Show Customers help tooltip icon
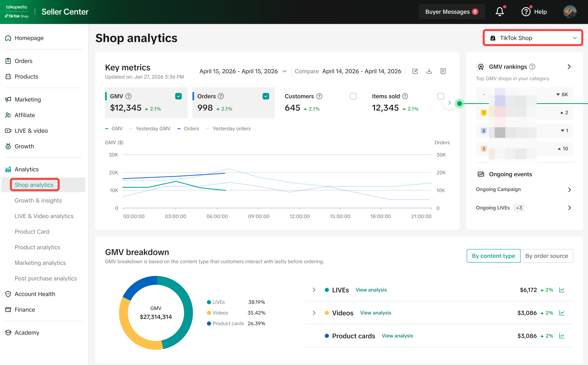 pyautogui.click(x=319, y=96)
